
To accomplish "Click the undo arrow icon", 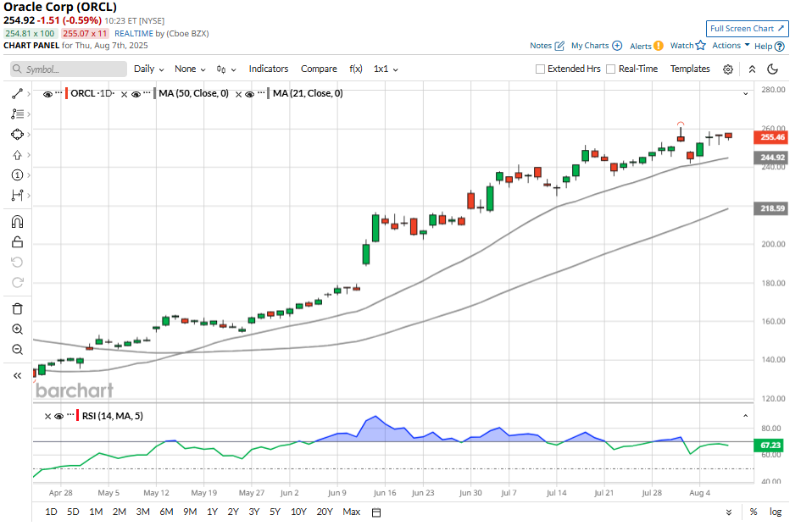I will 17,262.
